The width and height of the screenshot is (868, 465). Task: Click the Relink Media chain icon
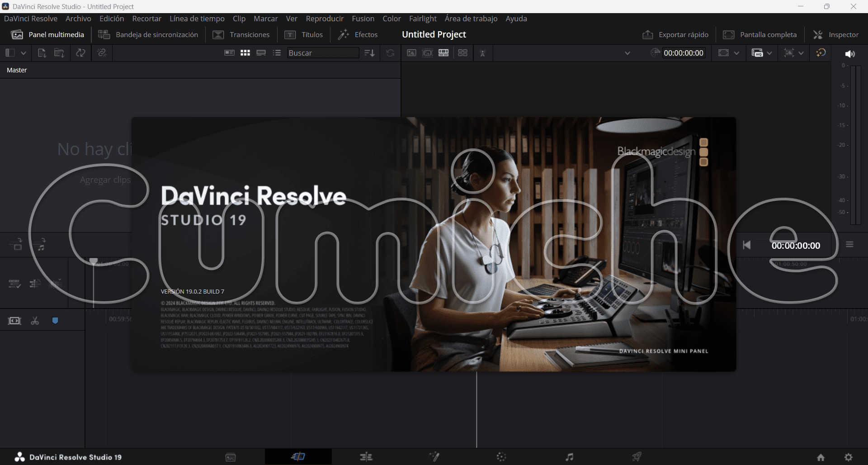[x=102, y=53]
